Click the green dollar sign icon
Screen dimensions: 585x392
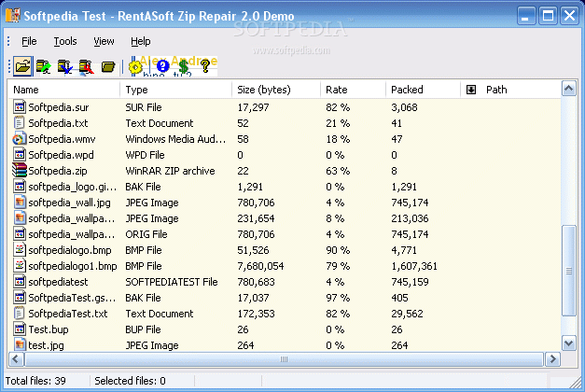(183, 66)
